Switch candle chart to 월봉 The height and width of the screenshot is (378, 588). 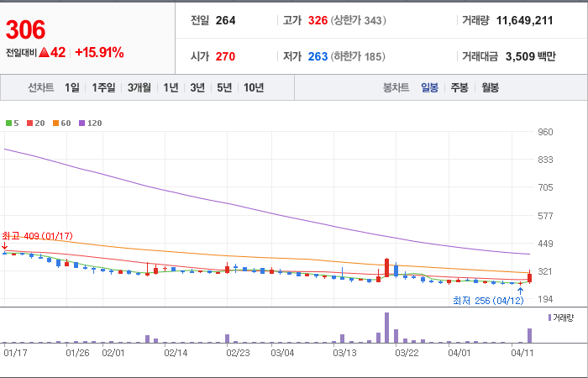[490, 87]
